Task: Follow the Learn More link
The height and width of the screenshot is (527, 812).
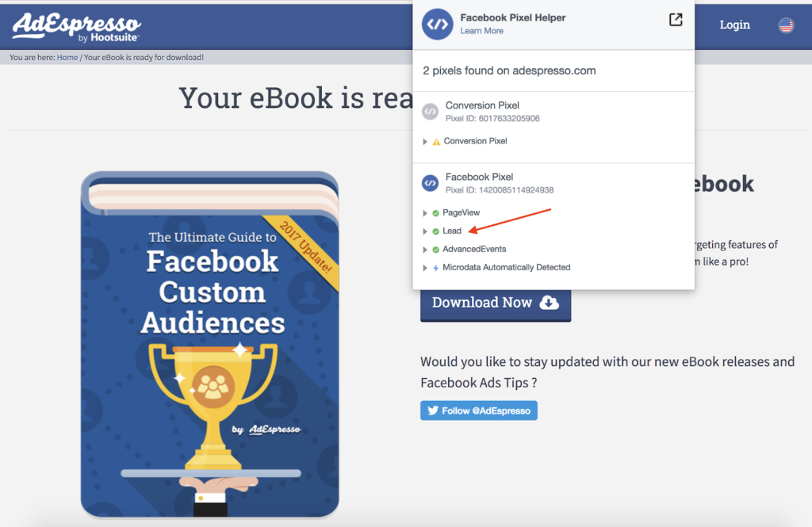Action: click(481, 31)
